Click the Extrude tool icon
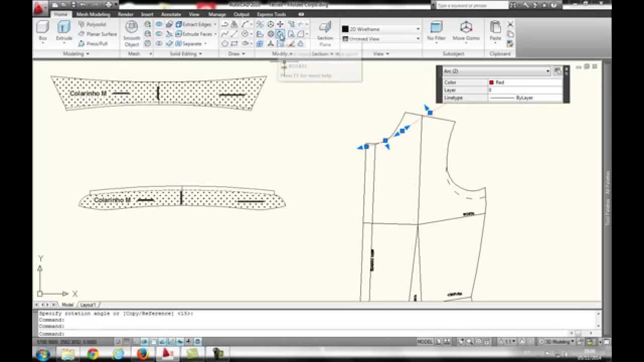This screenshot has width=644, height=362. click(x=64, y=31)
